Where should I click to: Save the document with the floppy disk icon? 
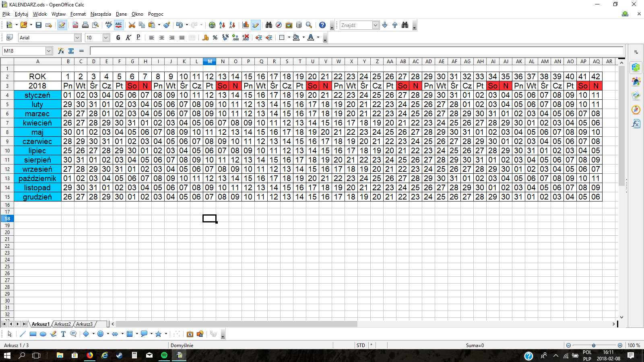coord(39,25)
